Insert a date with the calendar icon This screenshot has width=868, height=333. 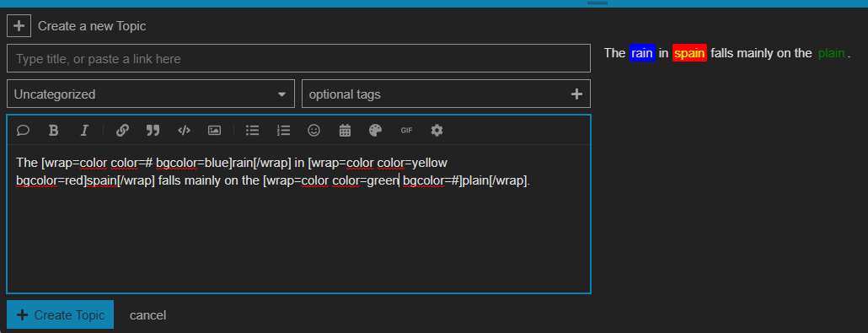pyautogui.click(x=345, y=130)
